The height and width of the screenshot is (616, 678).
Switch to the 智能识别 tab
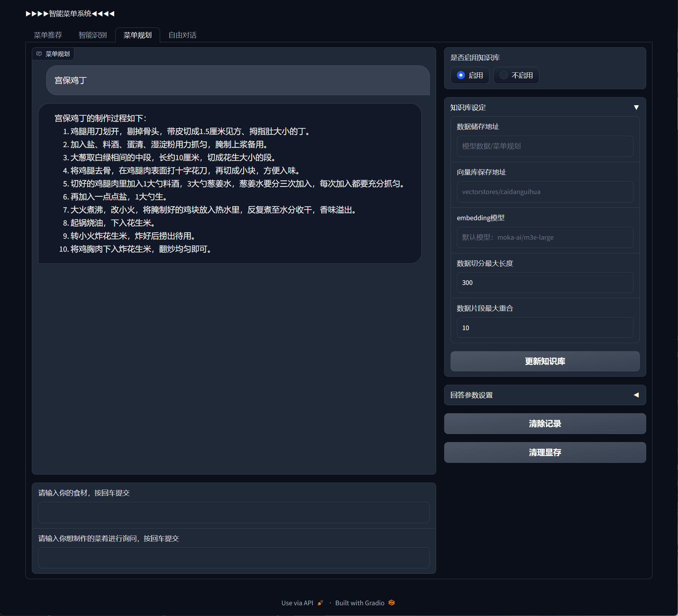pos(92,35)
